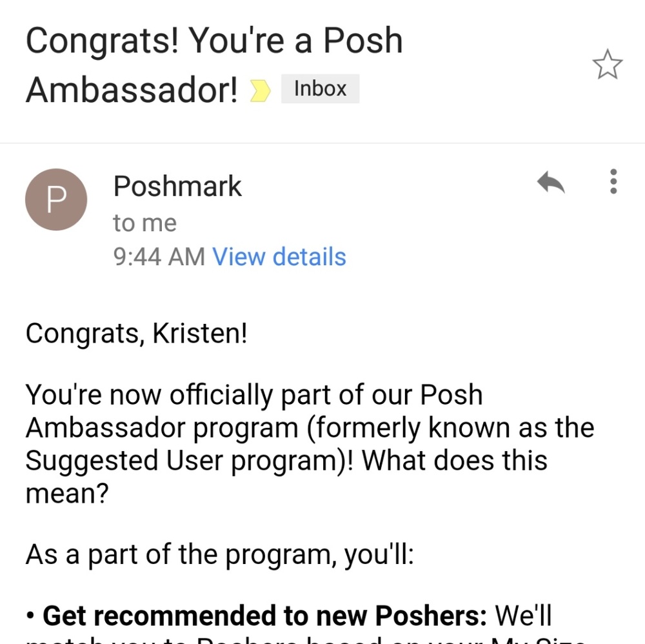The width and height of the screenshot is (645, 644).
Task: Expand recipient details with View details
Action: pos(279,256)
